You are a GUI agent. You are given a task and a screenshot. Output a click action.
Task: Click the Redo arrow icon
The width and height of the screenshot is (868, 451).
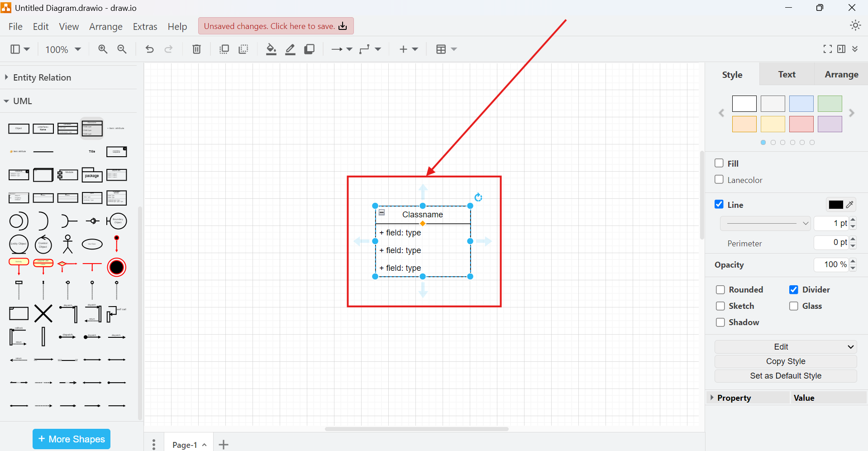click(168, 49)
